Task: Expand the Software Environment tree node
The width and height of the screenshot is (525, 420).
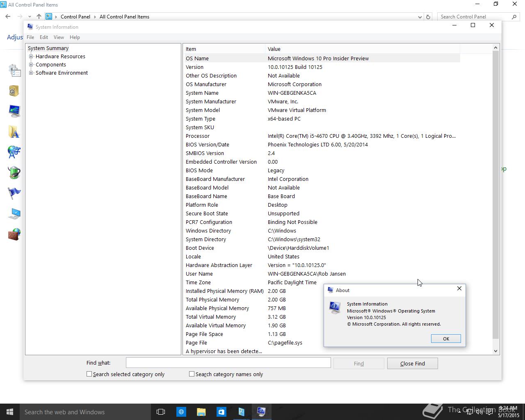Action: point(31,73)
